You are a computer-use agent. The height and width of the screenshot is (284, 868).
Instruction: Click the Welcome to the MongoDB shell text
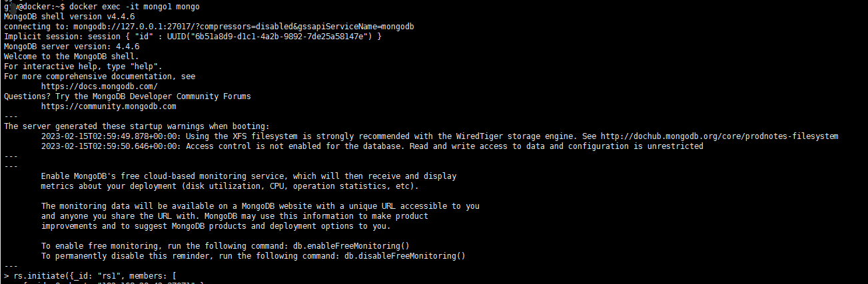click(x=71, y=57)
